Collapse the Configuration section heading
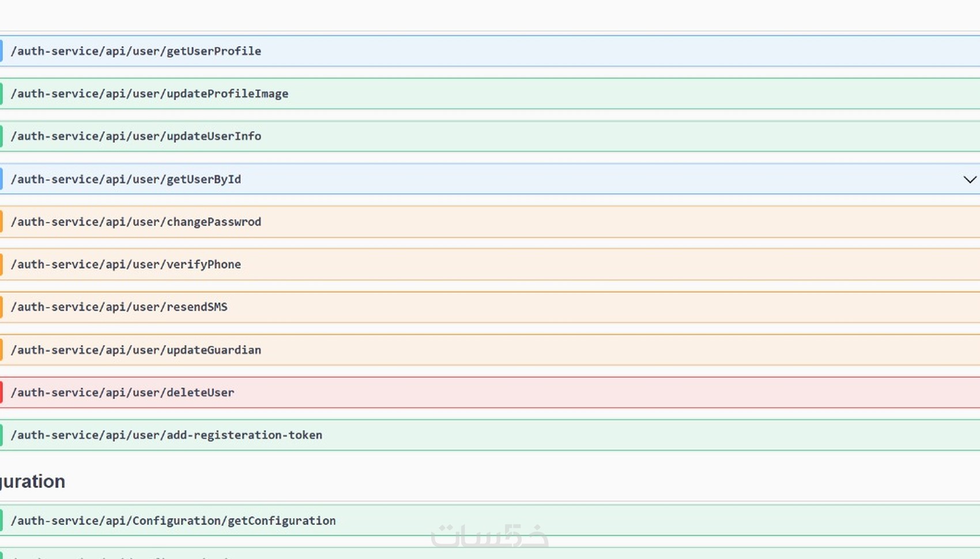 tap(32, 481)
